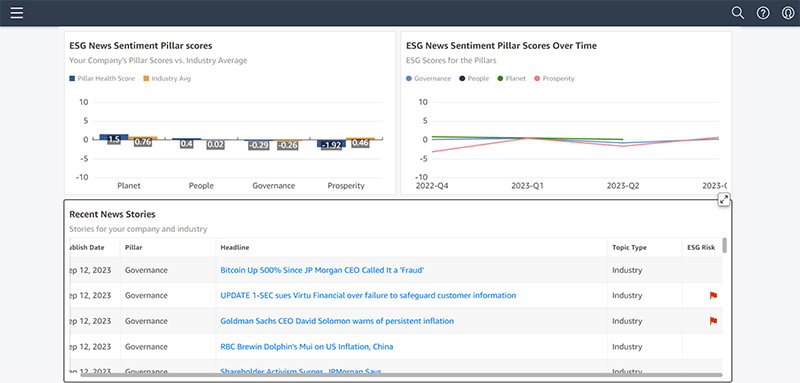Click the red ESG risk flag for Goldman Sachs story
Viewport: 800px width, 383px height.
[x=713, y=321]
